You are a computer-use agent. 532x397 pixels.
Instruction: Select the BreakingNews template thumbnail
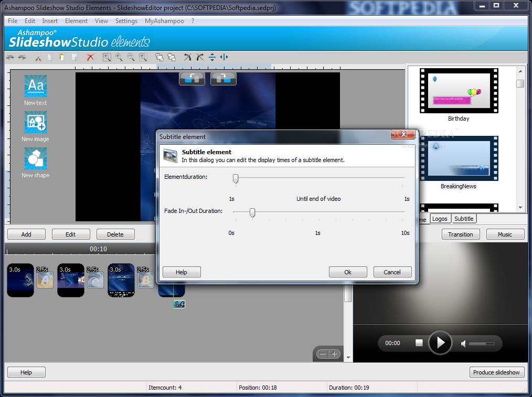pyautogui.click(x=459, y=158)
